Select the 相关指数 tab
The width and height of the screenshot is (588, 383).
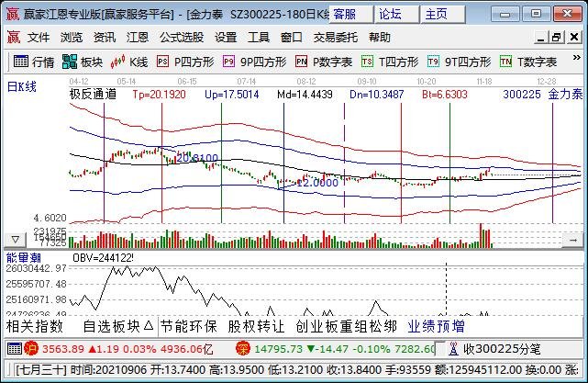(35, 326)
